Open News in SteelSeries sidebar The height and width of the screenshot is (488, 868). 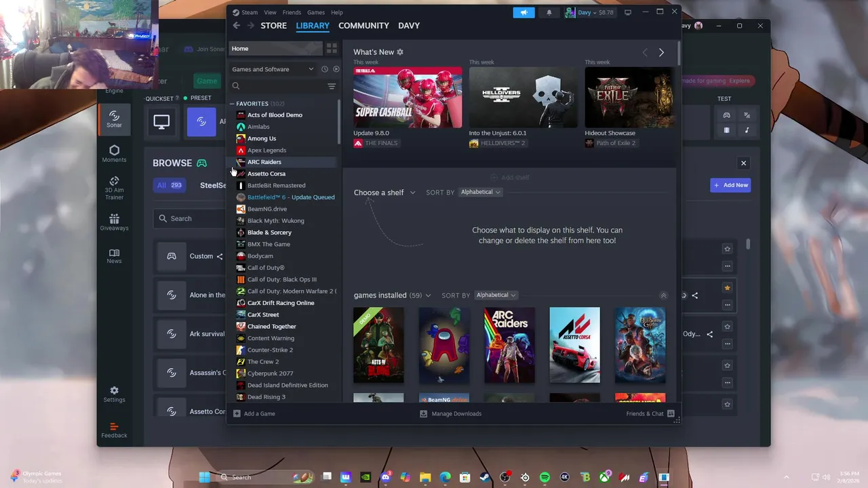(x=114, y=256)
